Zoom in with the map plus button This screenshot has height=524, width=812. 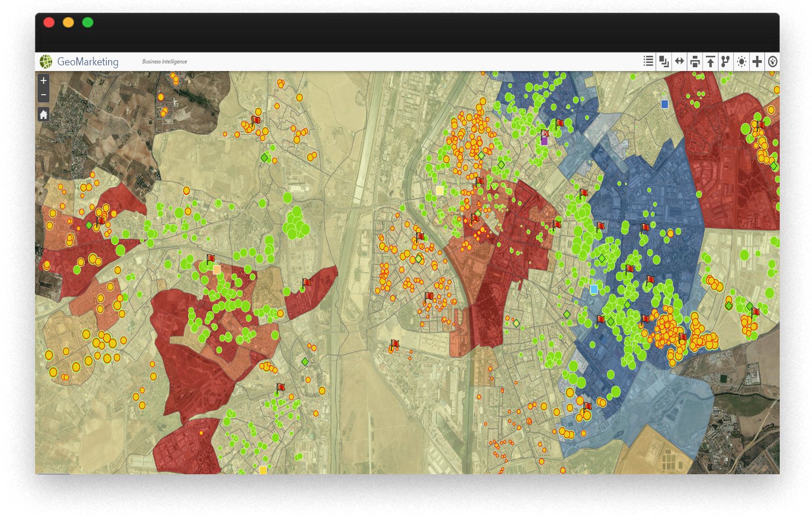coord(44,81)
